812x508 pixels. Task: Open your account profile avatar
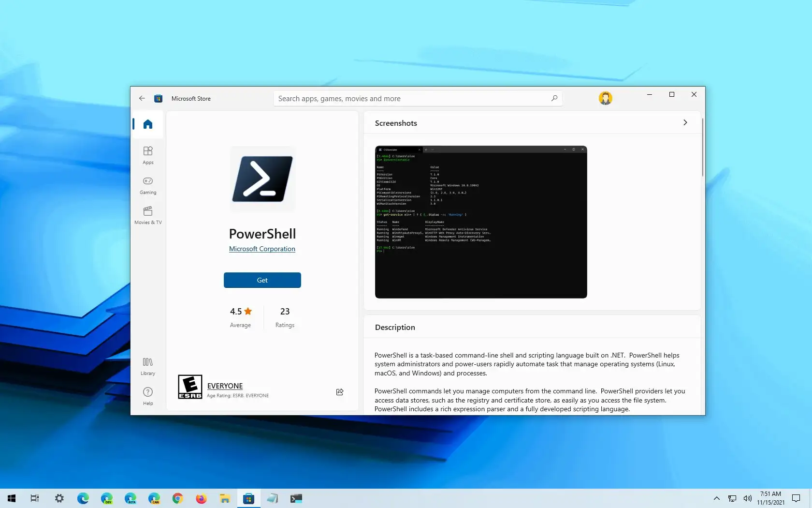click(x=605, y=98)
